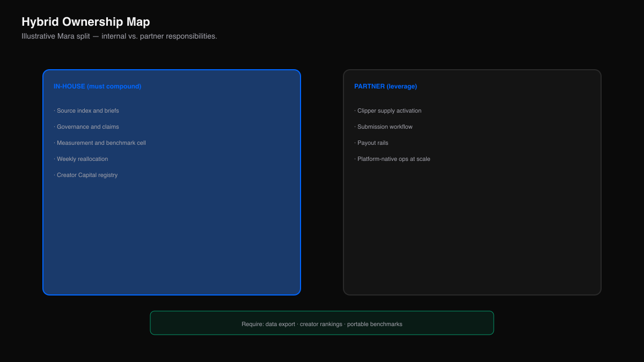Select Clipper supply activation item
Viewport: 644px width, 362px height.
pyautogui.click(x=388, y=110)
